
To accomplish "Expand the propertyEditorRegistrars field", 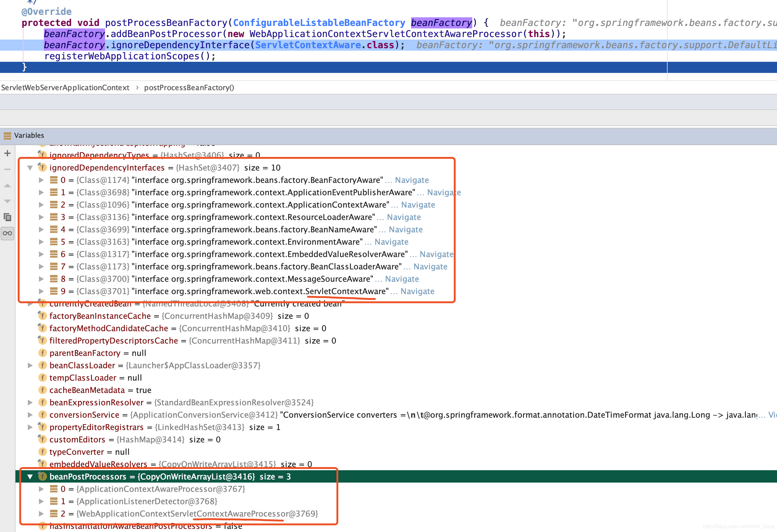I will click(x=30, y=427).
